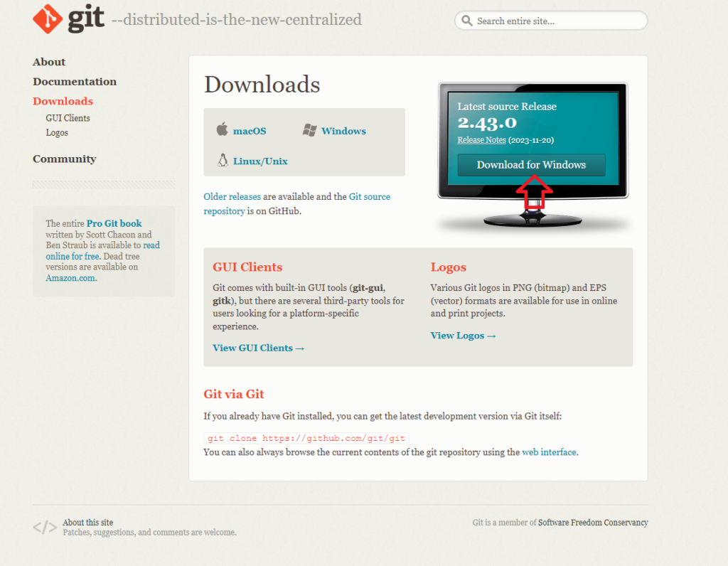Click the search magnifier icon
The image size is (728, 566).
(466, 21)
